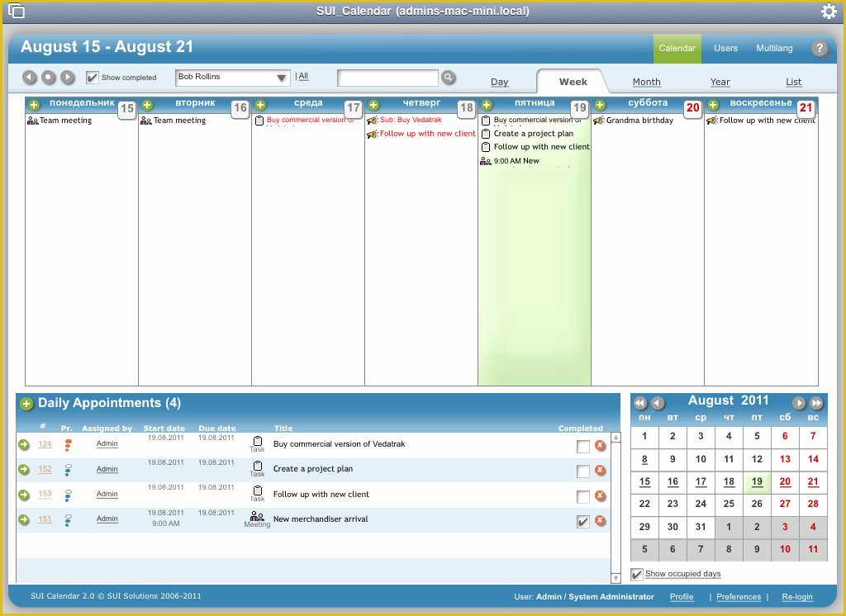Open appointment 124 with green arrow icon
Screen dimensions: 846x616
pyautogui.click(x=24, y=443)
